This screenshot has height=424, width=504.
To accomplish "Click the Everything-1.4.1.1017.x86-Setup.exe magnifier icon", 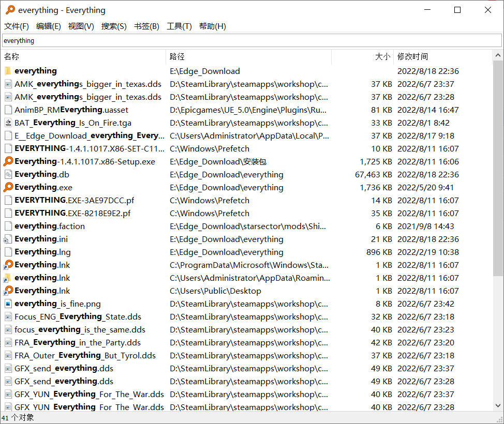I will click(8, 161).
